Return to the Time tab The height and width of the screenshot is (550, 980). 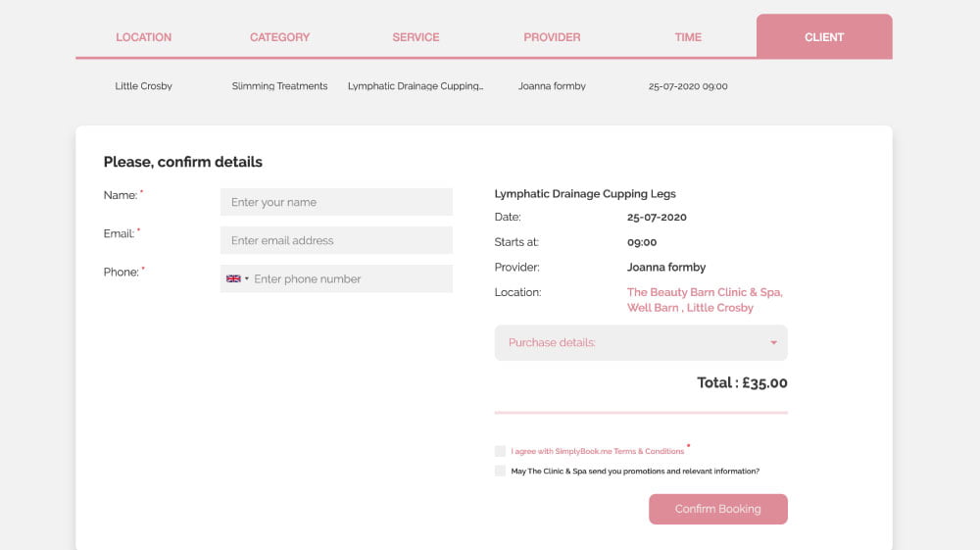pyautogui.click(x=688, y=37)
